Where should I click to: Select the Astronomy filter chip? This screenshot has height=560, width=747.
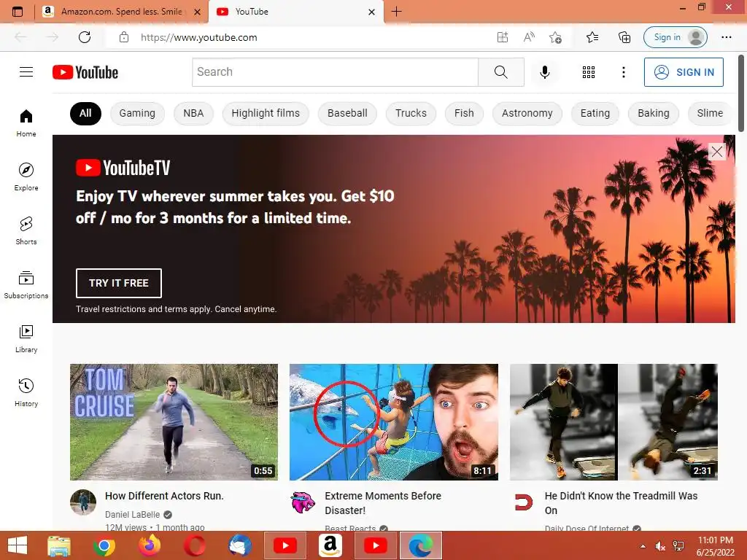click(x=527, y=113)
